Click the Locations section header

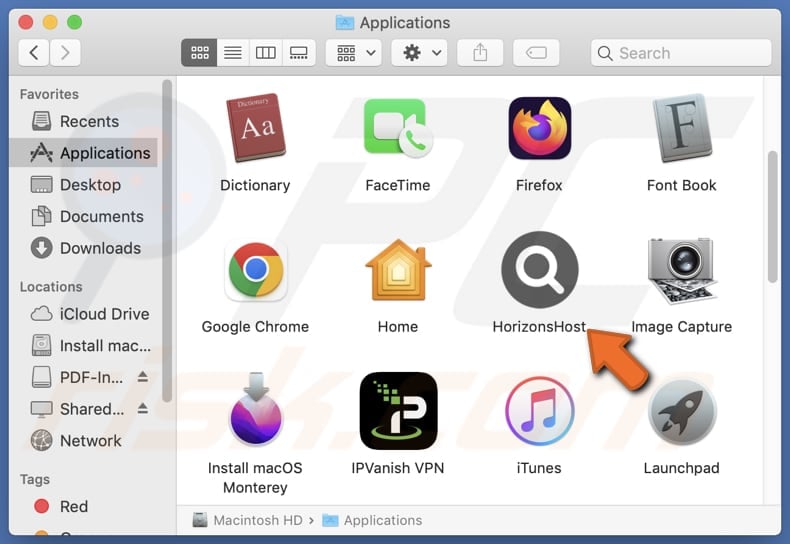point(51,287)
